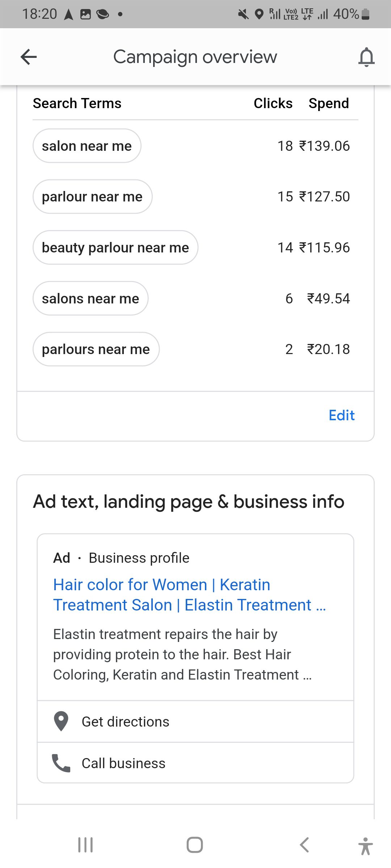Screen dimensions: 391x868
Task: Tap the accessibility figure icon
Action: 365,846
